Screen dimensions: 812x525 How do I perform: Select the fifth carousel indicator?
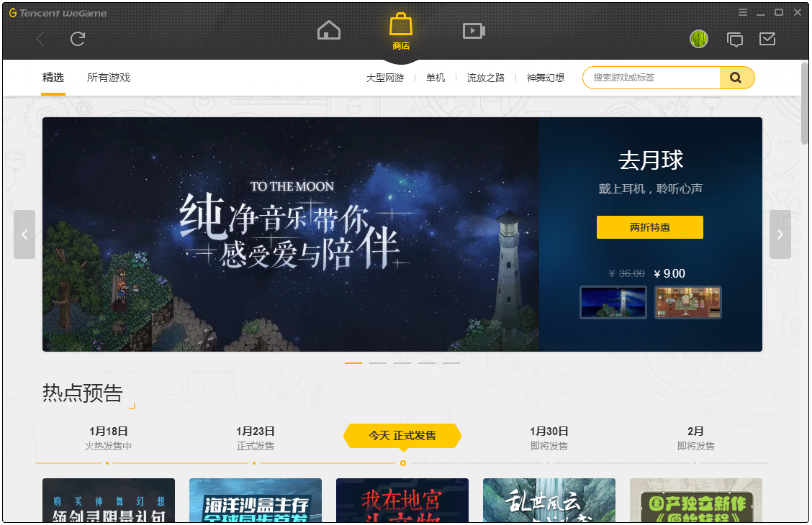(x=451, y=363)
